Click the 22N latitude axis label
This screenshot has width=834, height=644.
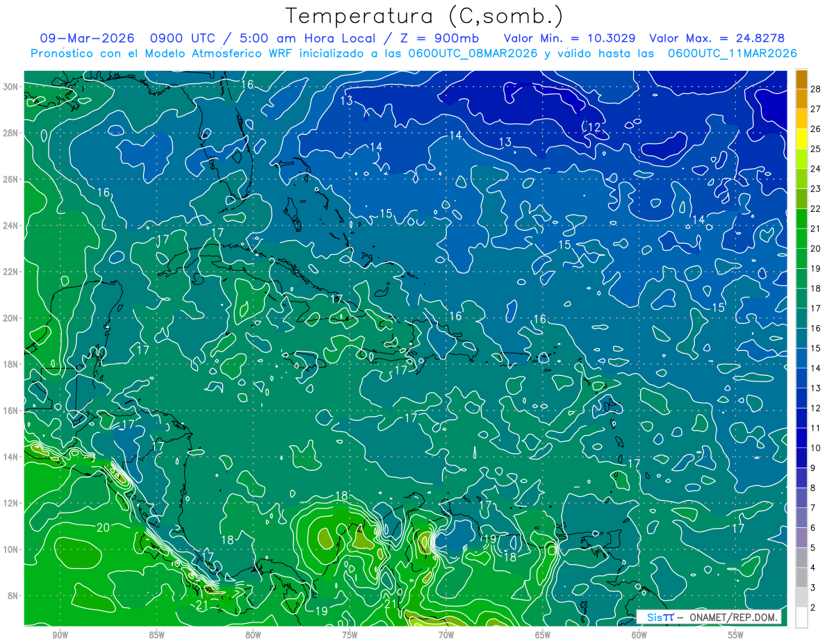point(12,272)
